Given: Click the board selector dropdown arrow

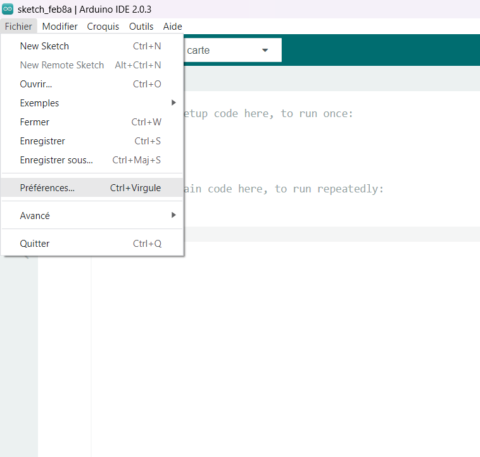Looking at the screenshot, I should [265, 50].
